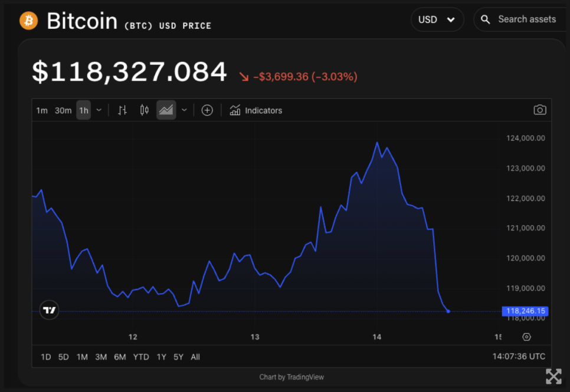Viewport: 570px width, 392px height.
Task: Click the Bitcoin title text
Action: click(82, 21)
